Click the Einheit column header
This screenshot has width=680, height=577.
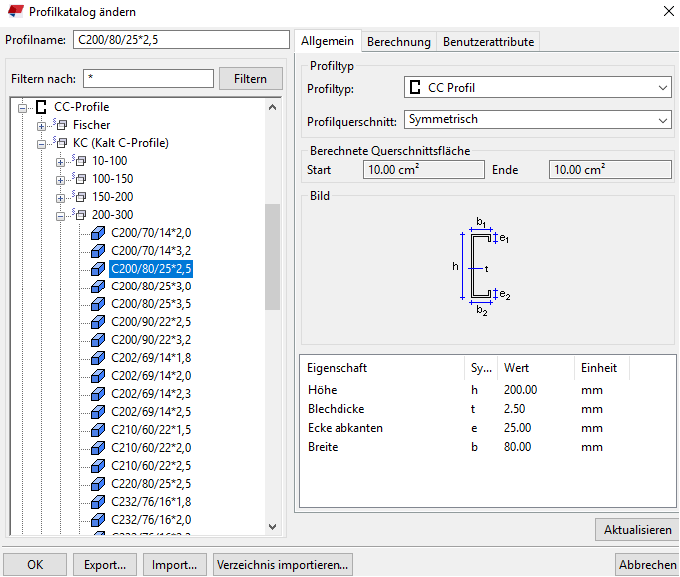[x=602, y=368]
